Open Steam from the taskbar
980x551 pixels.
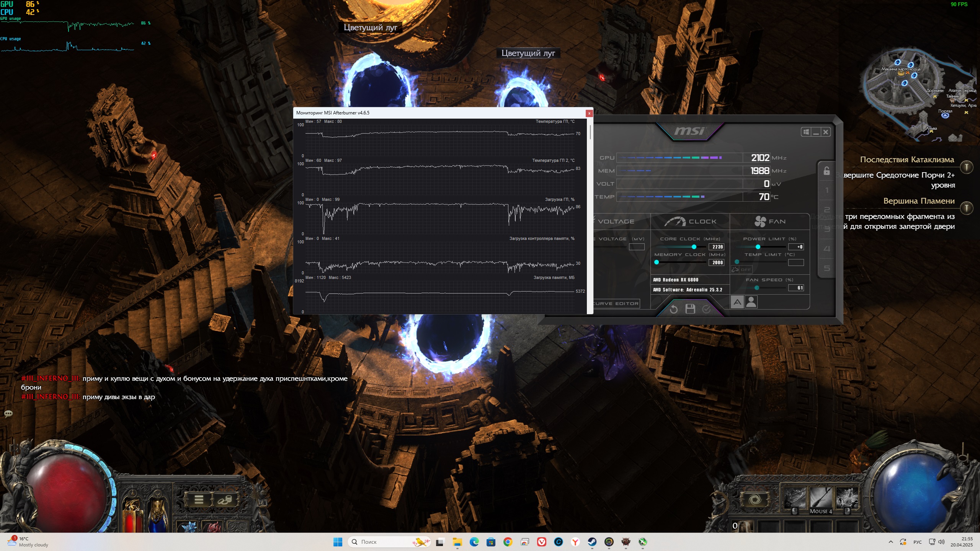click(x=592, y=542)
